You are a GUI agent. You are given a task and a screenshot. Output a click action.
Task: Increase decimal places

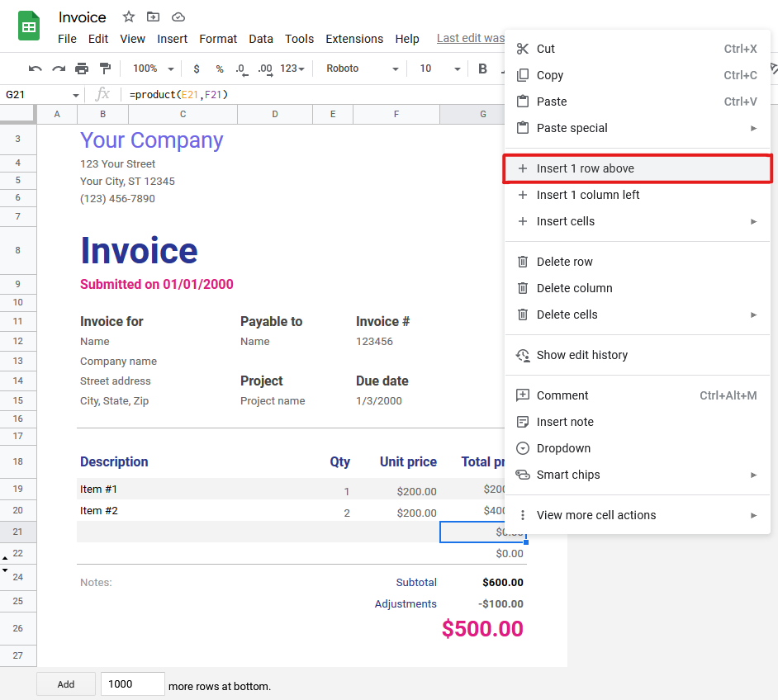point(265,69)
